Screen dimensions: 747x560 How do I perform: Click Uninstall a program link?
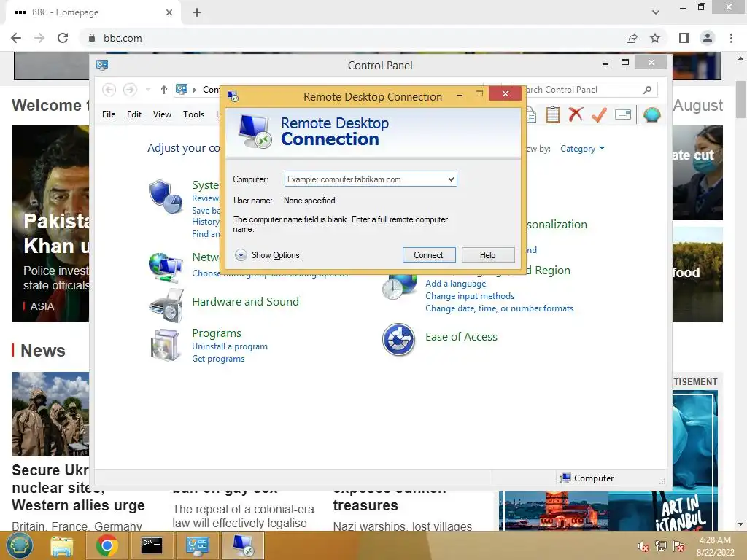(x=230, y=346)
